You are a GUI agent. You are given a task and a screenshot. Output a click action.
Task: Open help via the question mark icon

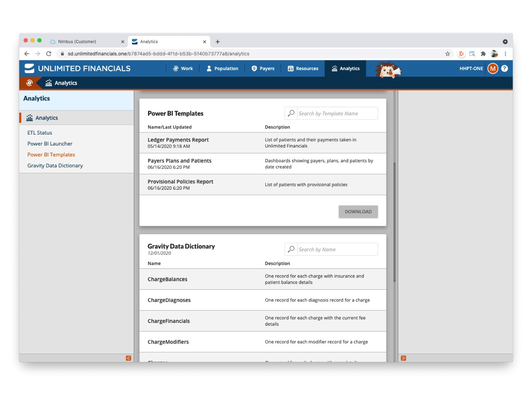(x=504, y=68)
